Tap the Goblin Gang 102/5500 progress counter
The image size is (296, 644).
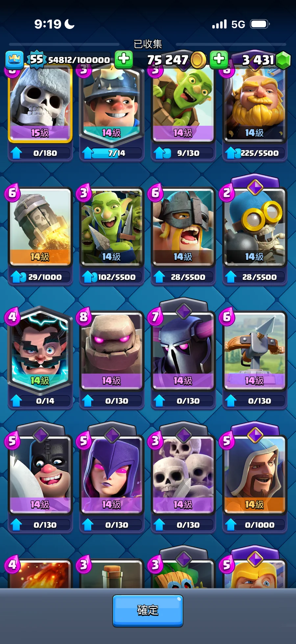pyautogui.click(x=116, y=277)
